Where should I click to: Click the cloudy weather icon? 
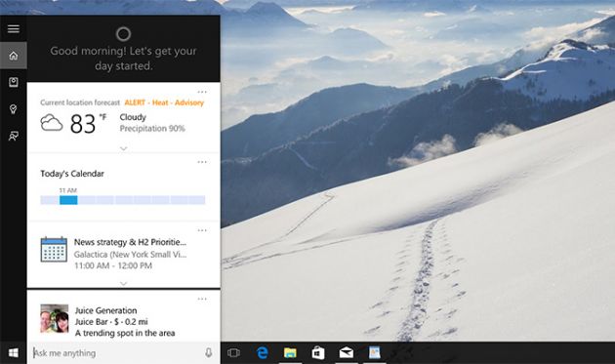(x=52, y=123)
